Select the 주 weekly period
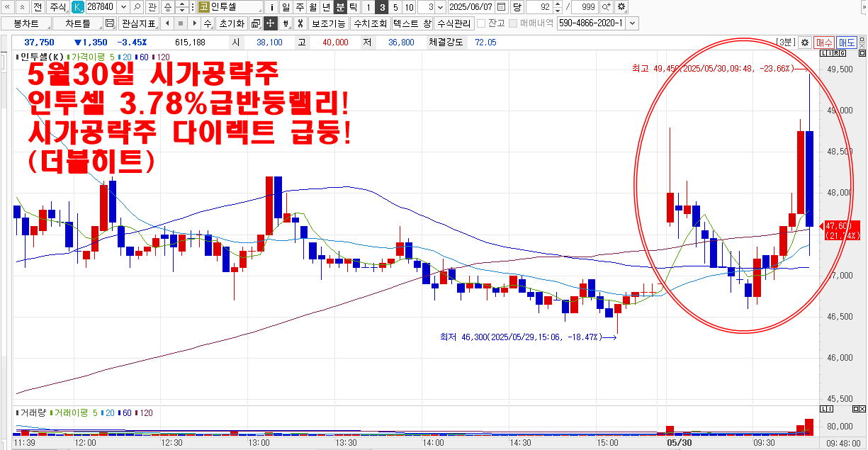 tap(299, 7)
